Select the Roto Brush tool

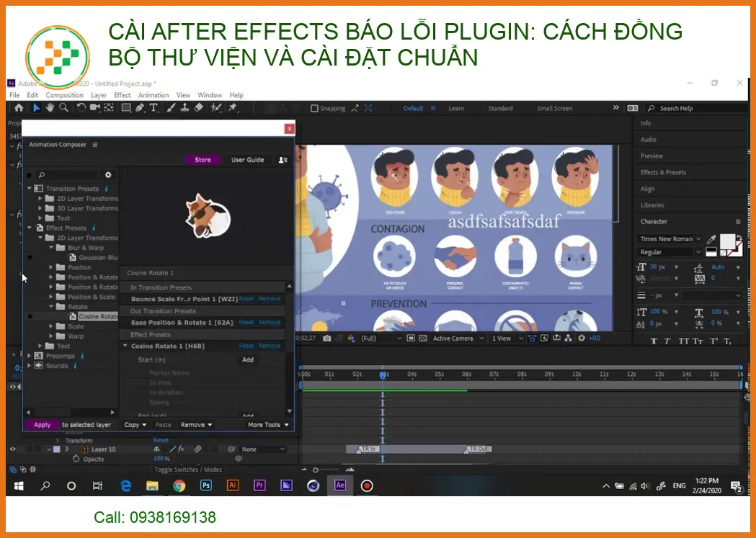point(216,108)
